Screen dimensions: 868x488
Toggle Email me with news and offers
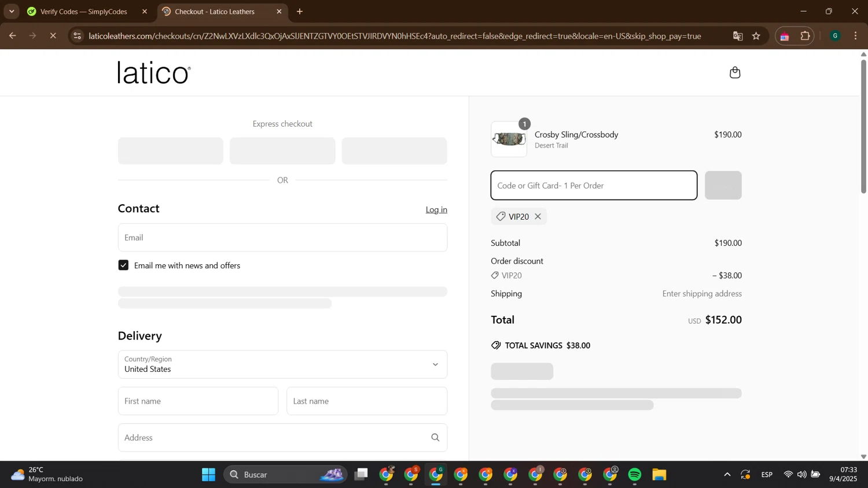tap(123, 265)
